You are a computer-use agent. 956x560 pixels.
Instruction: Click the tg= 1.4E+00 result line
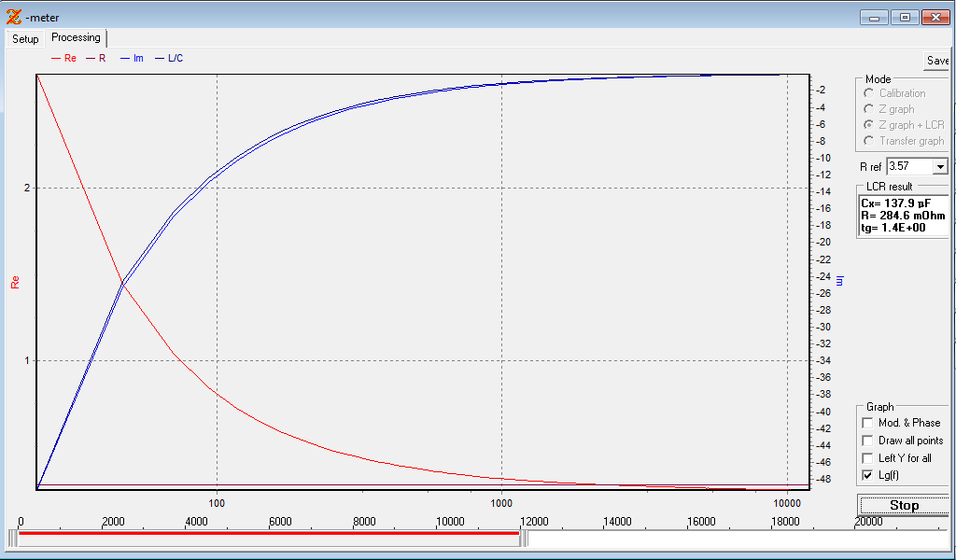893,228
